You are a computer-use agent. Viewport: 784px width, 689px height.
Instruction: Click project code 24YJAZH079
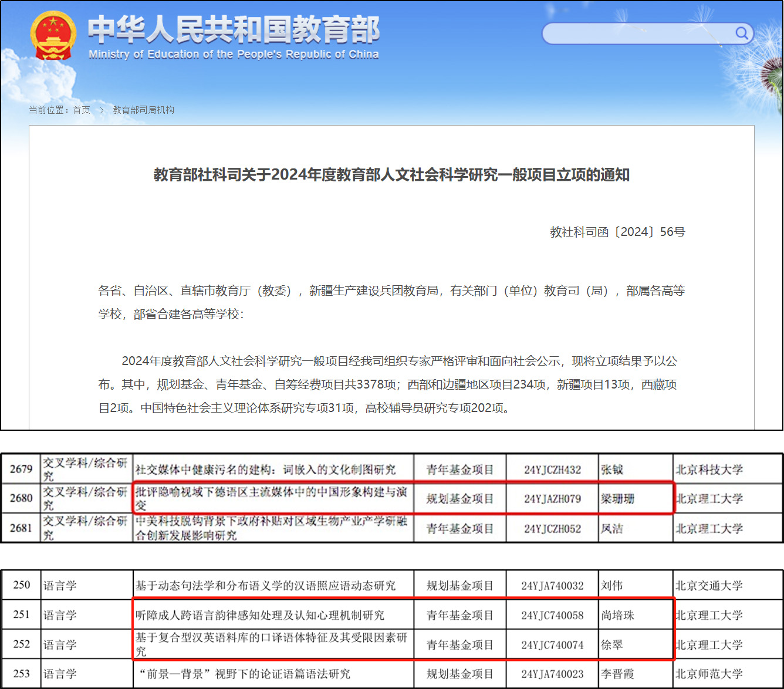(552, 499)
